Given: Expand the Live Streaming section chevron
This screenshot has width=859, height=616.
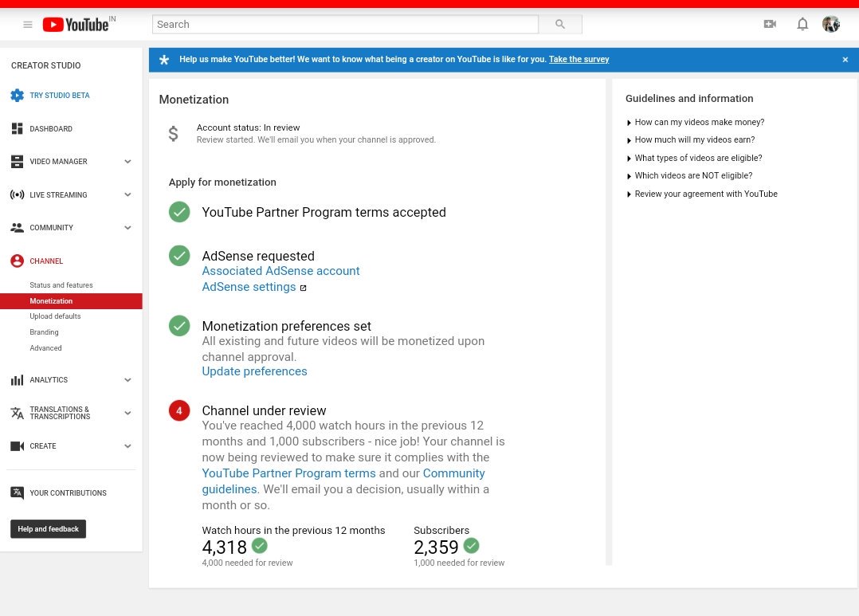Looking at the screenshot, I should 127,194.
